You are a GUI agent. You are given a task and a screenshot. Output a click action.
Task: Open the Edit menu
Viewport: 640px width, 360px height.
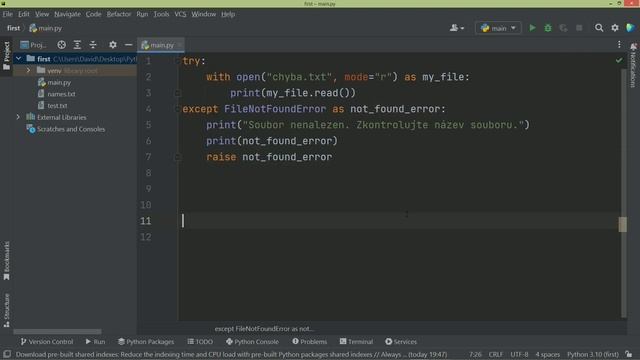pos(24,14)
